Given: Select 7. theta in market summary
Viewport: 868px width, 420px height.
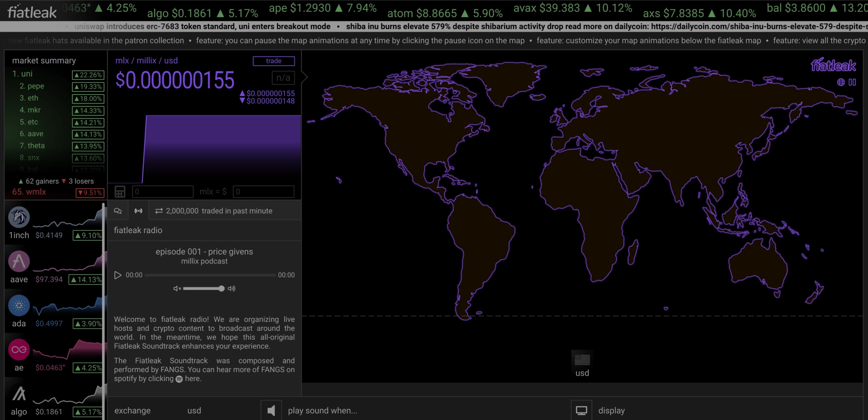Looking at the screenshot, I should [x=58, y=146].
